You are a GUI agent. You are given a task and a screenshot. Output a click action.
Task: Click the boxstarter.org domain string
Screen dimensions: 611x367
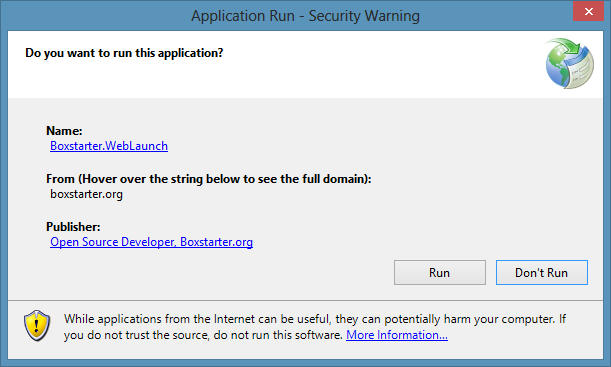pos(87,194)
